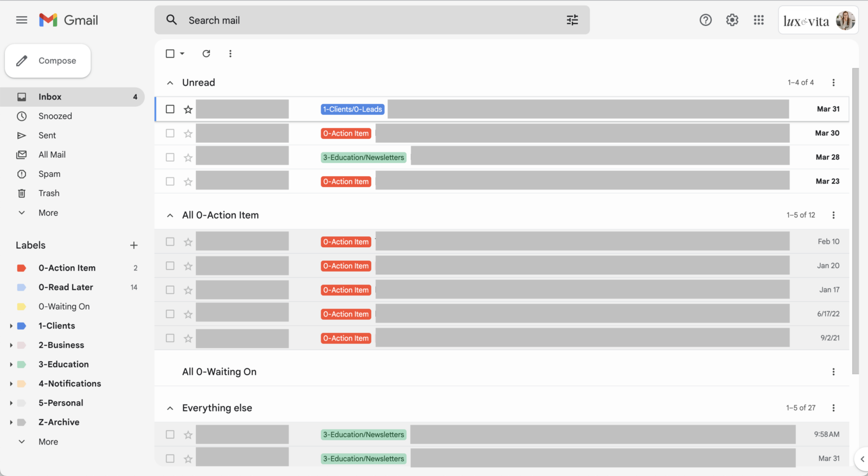Tick the checkbox for the Mar 31 email
Viewport: 868px width, 476px height.
[x=170, y=109]
